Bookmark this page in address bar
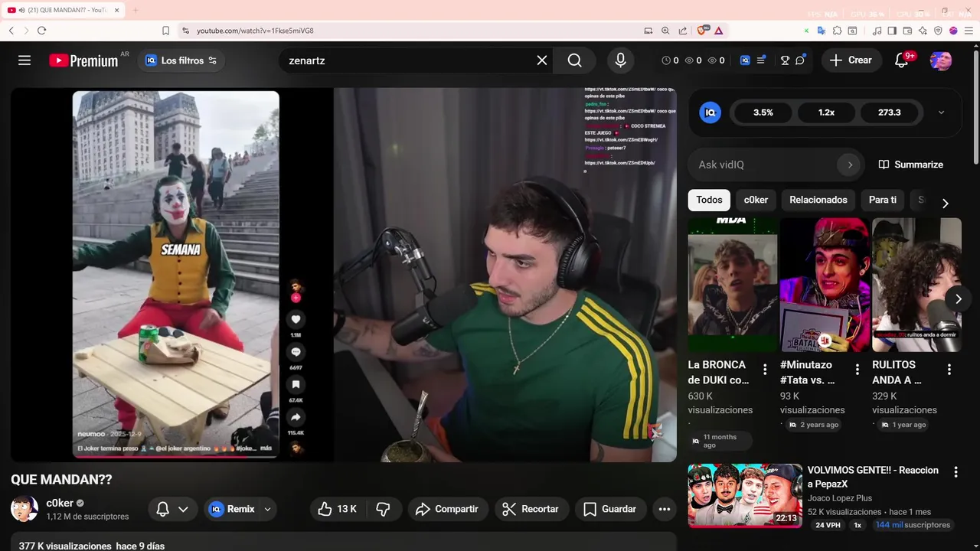The height and width of the screenshot is (551, 980). click(x=165, y=31)
